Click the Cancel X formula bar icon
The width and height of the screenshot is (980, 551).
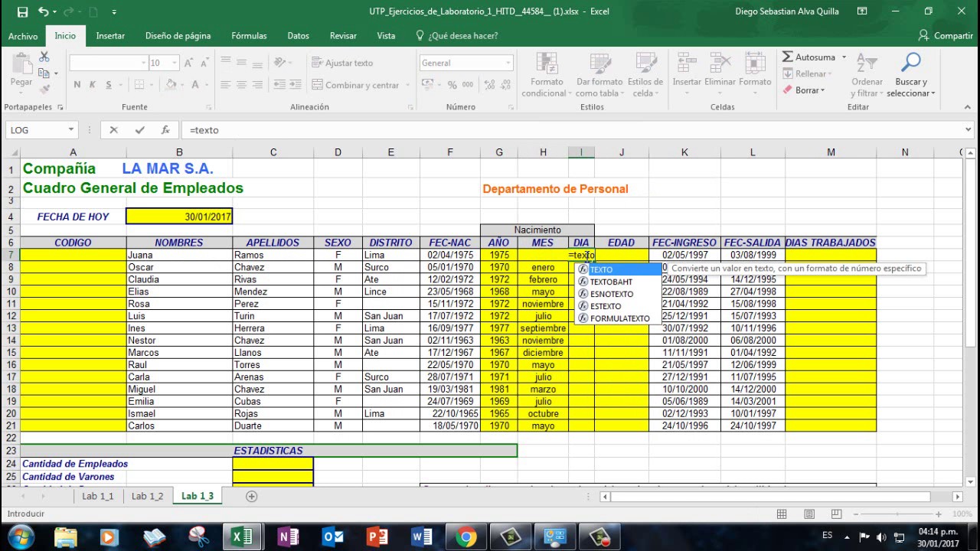113,130
